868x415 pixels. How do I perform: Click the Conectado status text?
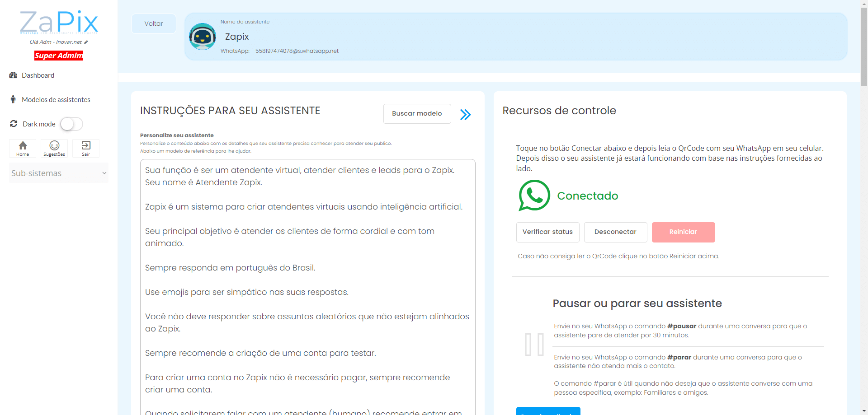point(587,196)
